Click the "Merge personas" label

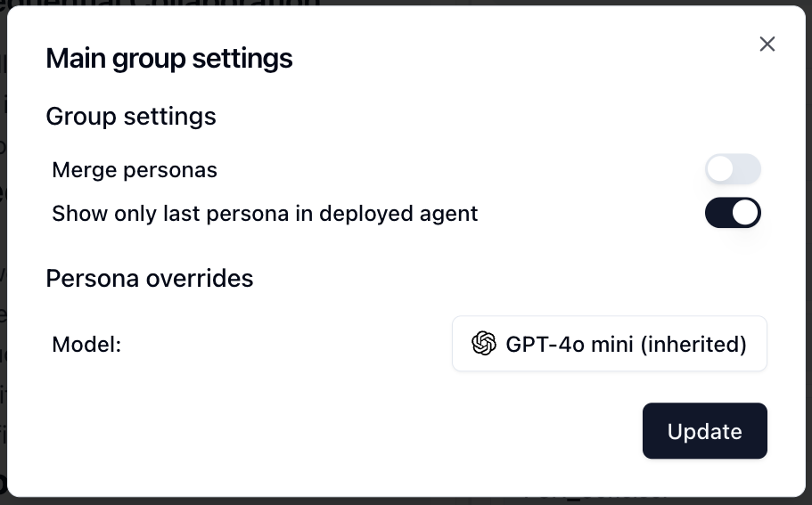pyautogui.click(x=135, y=169)
